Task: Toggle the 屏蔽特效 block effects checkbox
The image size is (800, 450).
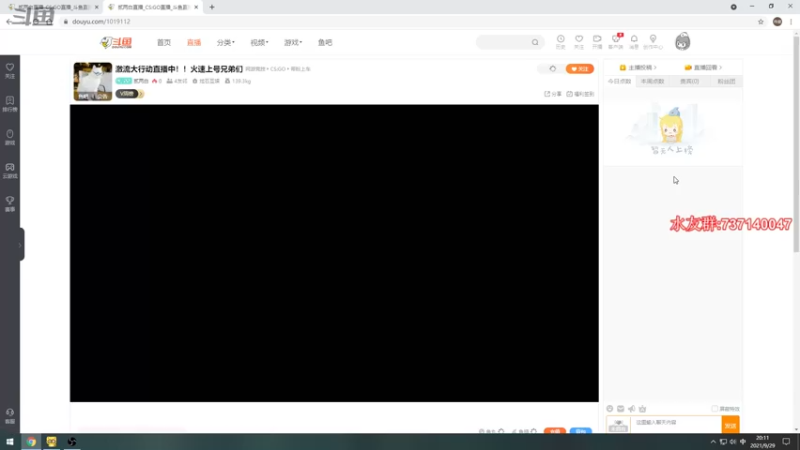Action: 715,409
